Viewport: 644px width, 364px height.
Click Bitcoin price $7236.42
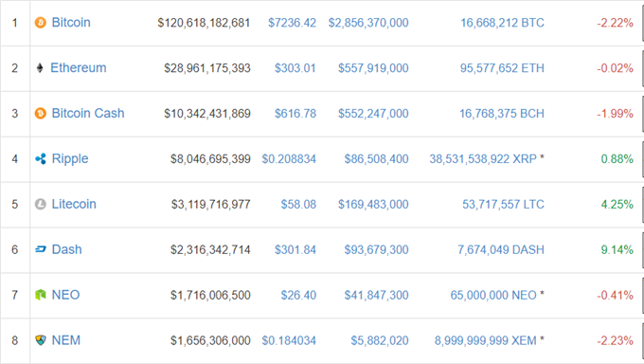tap(292, 23)
